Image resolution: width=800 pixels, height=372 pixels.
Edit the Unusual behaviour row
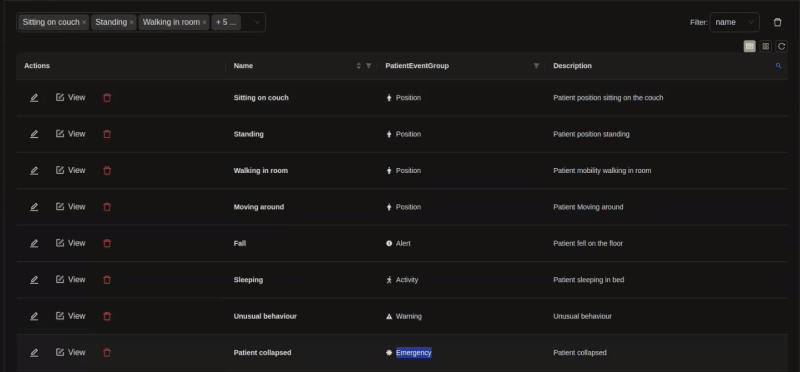click(34, 316)
